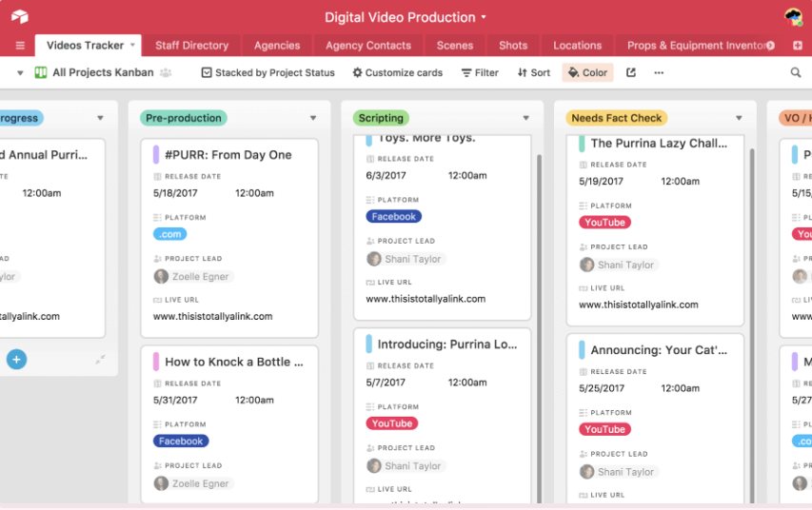Click the Needs Fact Check status label

pos(616,118)
